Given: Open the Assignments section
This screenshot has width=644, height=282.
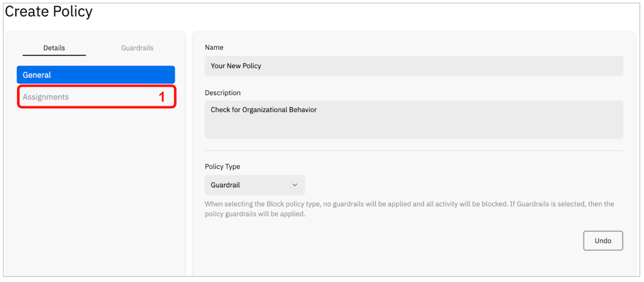Looking at the screenshot, I should (46, 97).
